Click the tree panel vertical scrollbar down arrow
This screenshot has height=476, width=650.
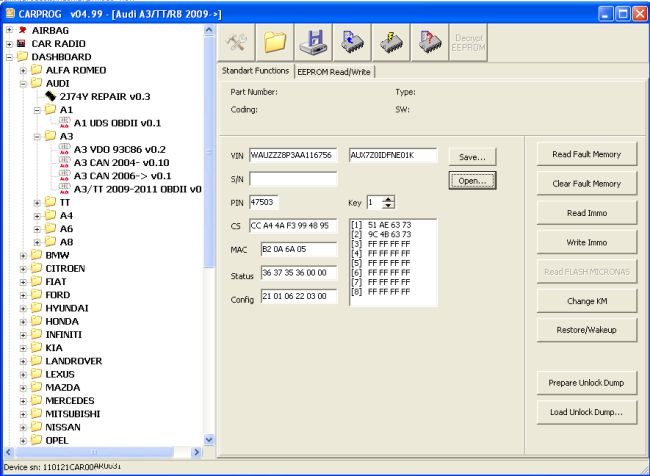click(x=209, y=439)
